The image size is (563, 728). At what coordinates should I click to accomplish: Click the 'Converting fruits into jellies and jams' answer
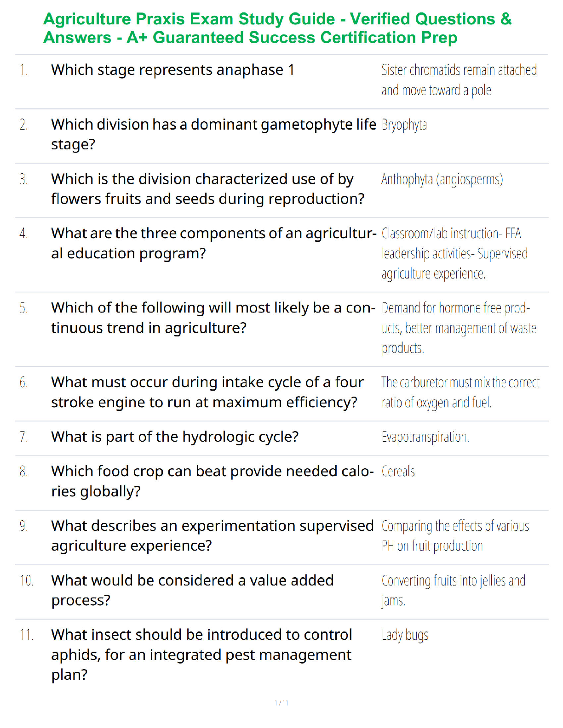coord(454,591)
